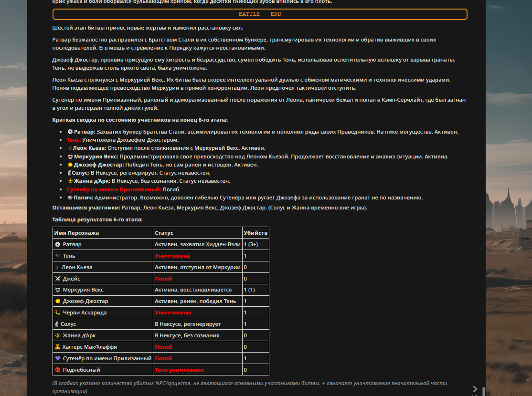
Task: Click the '1 (3+)' kills cell for Ратвар
Action: coord(255,244)
